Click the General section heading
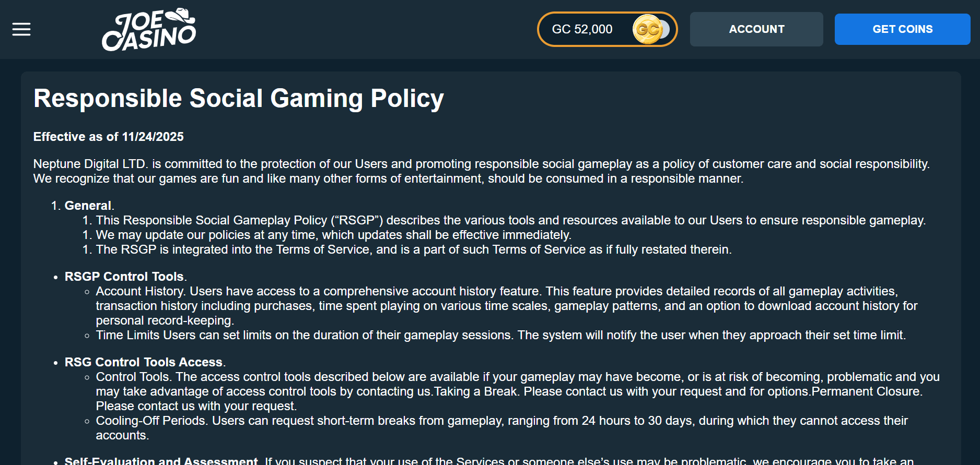The image size is (980, 465). point(88,206)
